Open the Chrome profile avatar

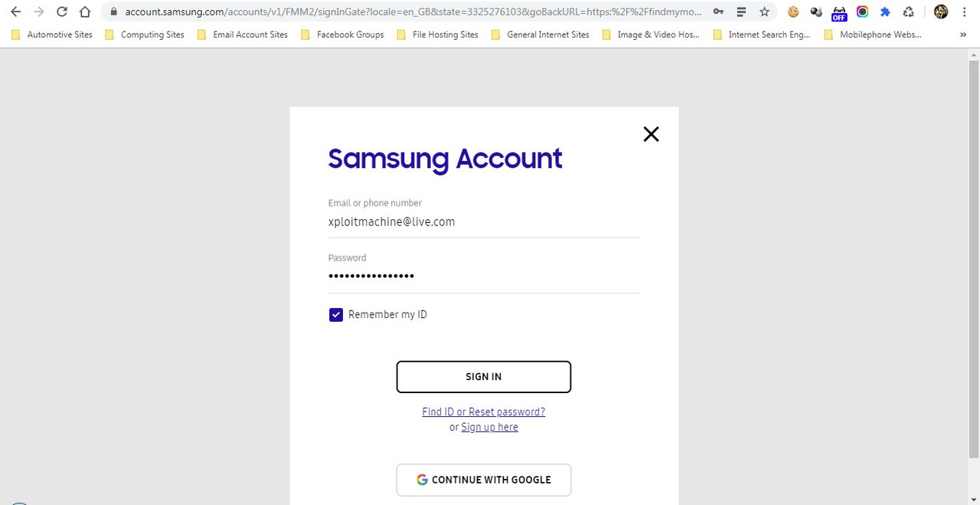[x=941, y=12]
